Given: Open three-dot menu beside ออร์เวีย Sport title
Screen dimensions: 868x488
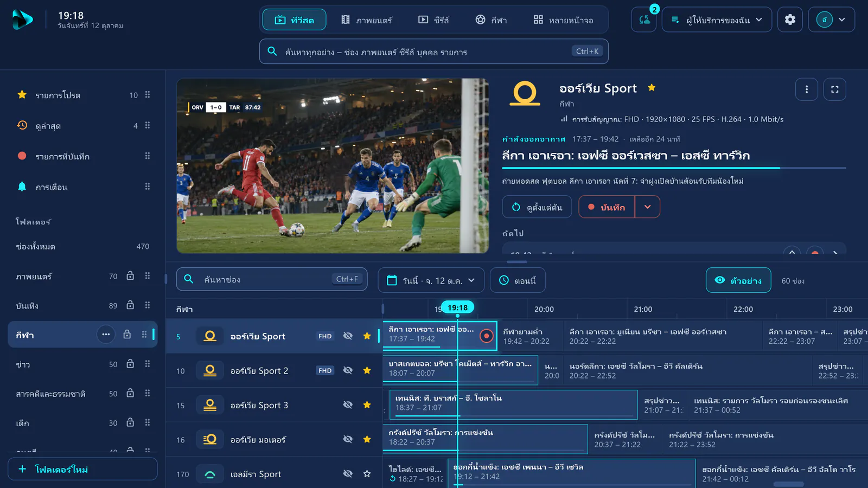Looking at the screenshot, I should pos(807,89).
